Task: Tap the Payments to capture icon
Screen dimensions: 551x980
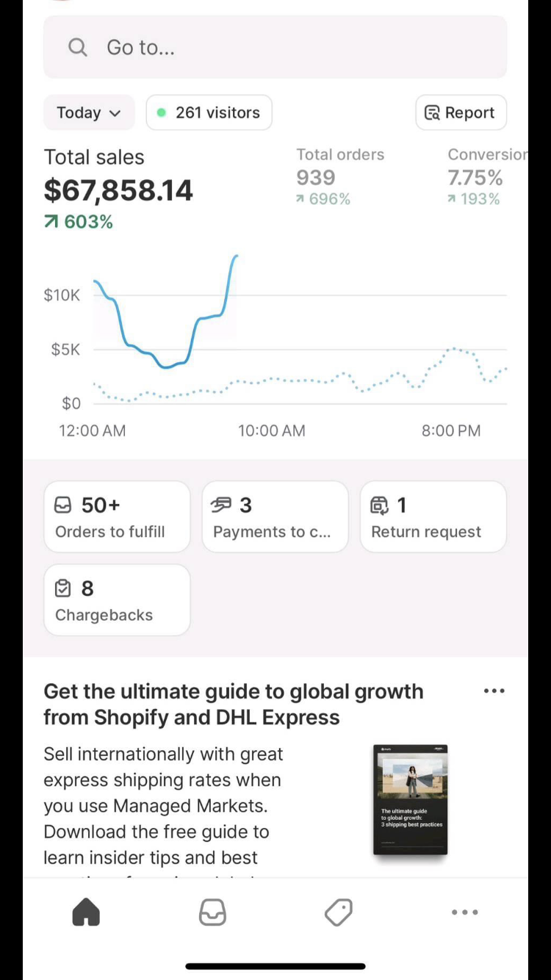Action: 221,505
